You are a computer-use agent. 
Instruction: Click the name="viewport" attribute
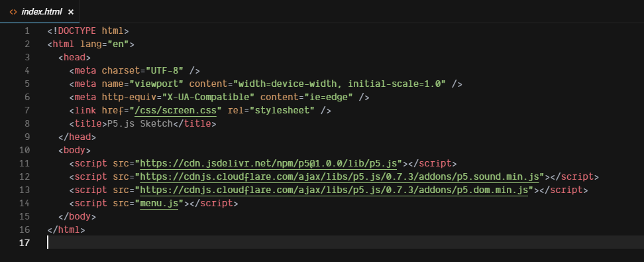click(x=142, y=84)
